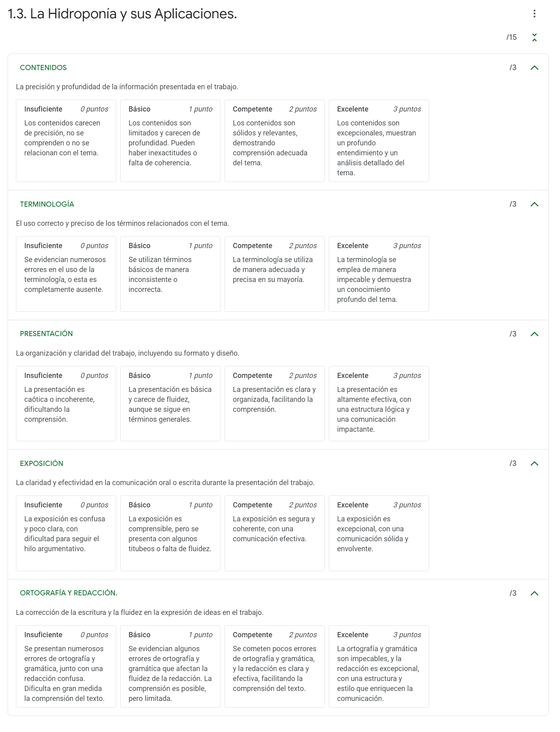Viewport: 560px width, 732px height.
Task: Select Insuficiente level for TERMINOLOGÍA
Action: coord(66,274)
